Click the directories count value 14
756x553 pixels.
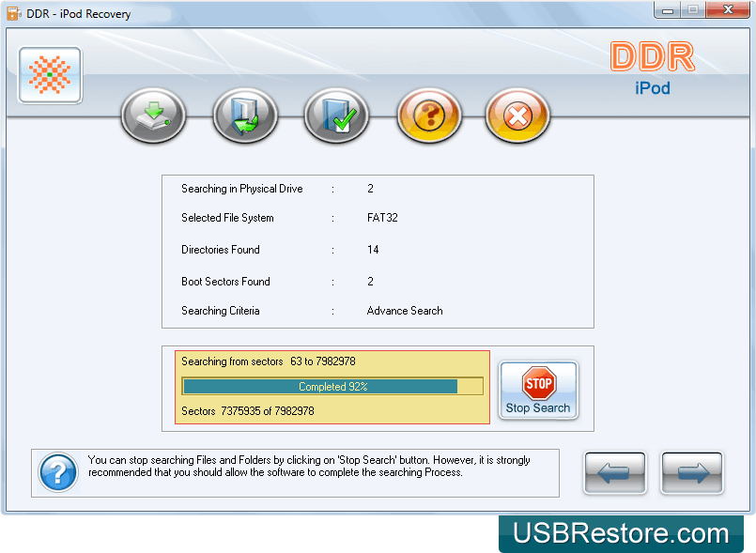click(373, 249)
